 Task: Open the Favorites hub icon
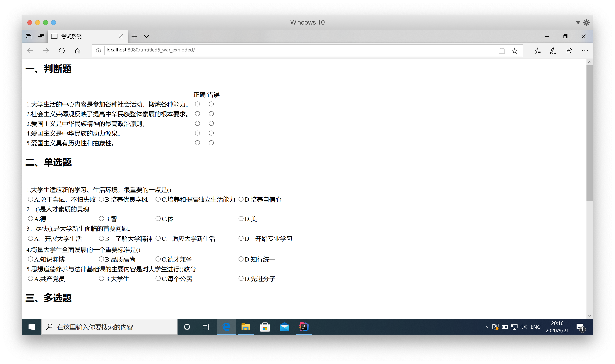(537, 51)
